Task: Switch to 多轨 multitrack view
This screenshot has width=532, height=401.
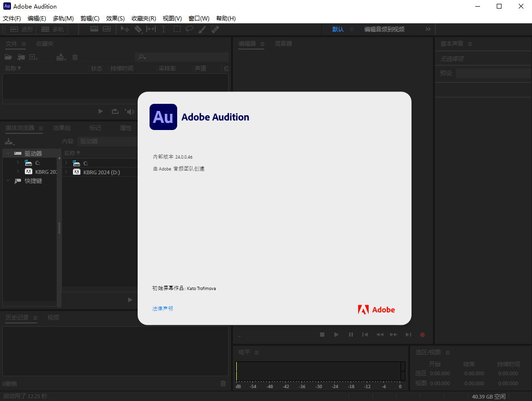Action: coord(52,29)
